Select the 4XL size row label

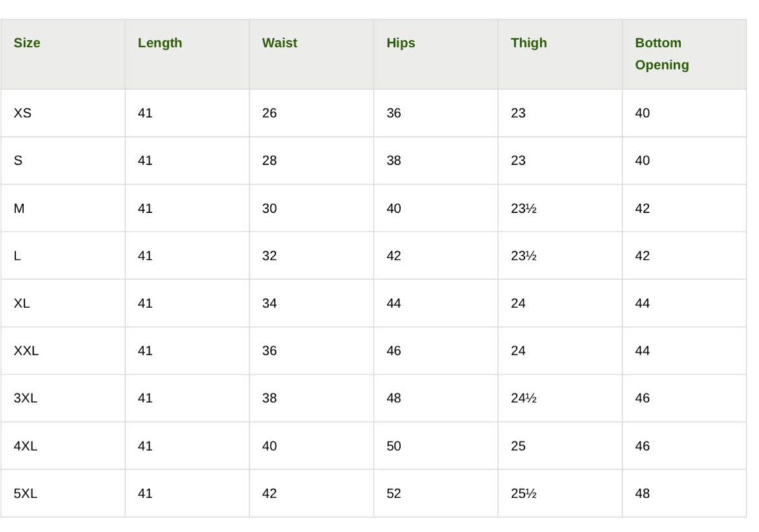[25, 446]
